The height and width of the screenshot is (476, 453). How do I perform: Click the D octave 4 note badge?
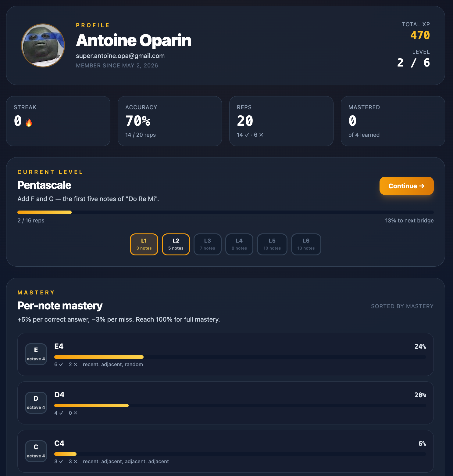click(x=36, y=403)
